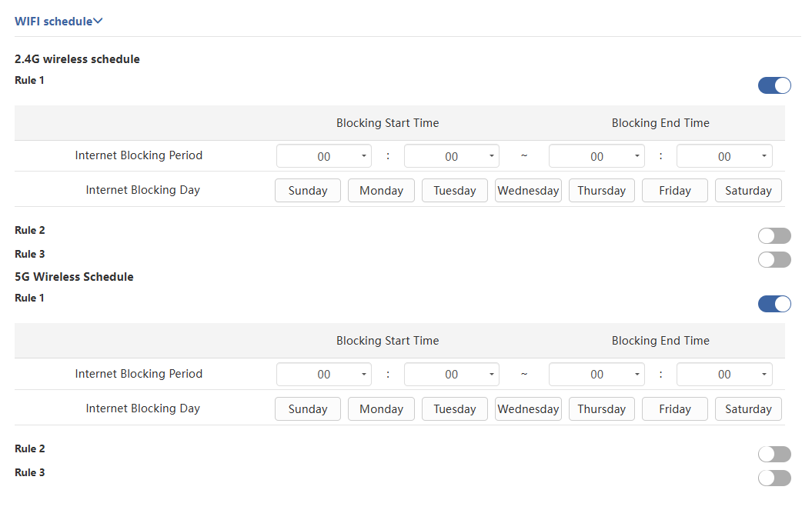Disable 2.4G wireless Rule 1 toggle

click(x=774, y=85)
